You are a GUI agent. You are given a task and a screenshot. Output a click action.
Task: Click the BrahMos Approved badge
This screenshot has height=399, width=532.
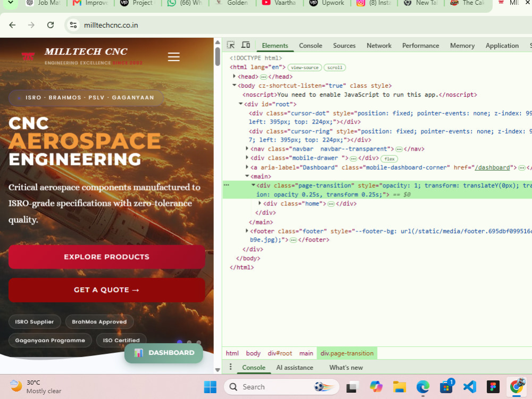pos(99,322)
